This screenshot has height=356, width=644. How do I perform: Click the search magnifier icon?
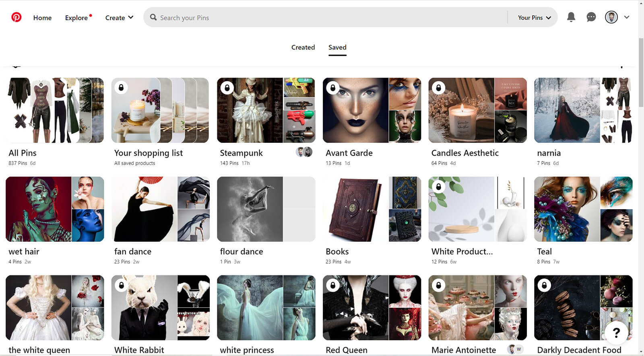click(153, 17)
